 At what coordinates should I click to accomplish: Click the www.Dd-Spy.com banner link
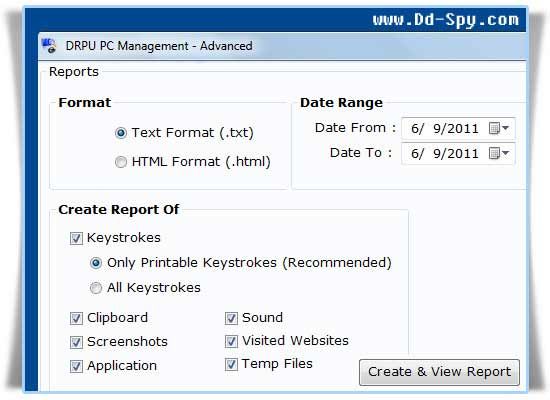click(x=445, y=20)
